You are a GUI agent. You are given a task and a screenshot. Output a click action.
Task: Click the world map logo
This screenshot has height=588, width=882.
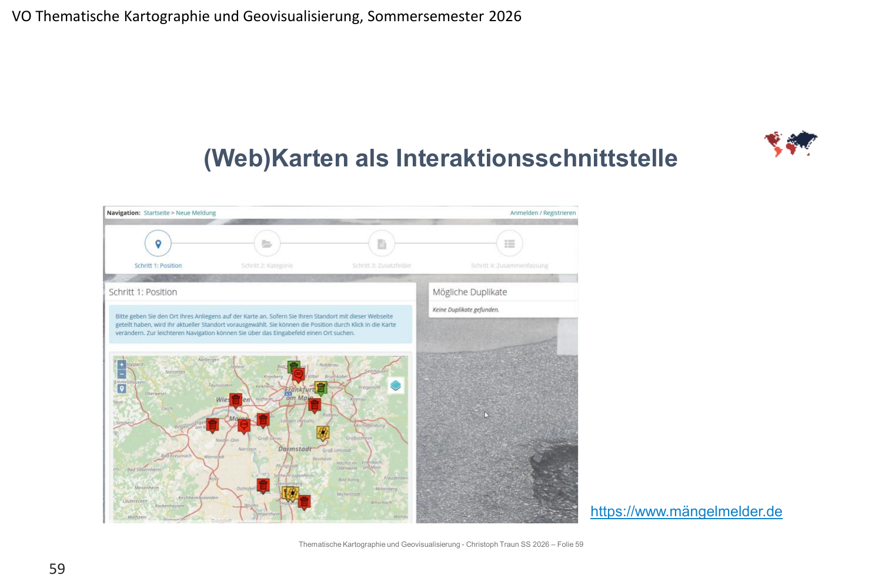(790, 143)
